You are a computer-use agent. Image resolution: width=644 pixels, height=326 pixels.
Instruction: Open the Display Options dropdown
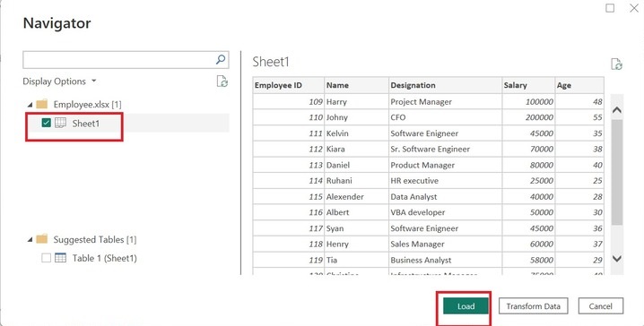click(x=59, y=81)
